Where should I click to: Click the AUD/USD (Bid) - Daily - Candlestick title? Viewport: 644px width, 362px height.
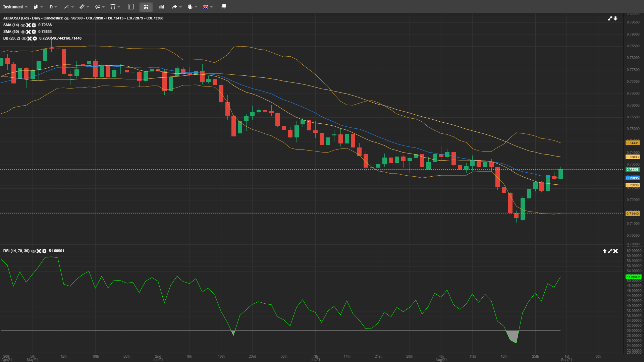(x=33, y=18)
